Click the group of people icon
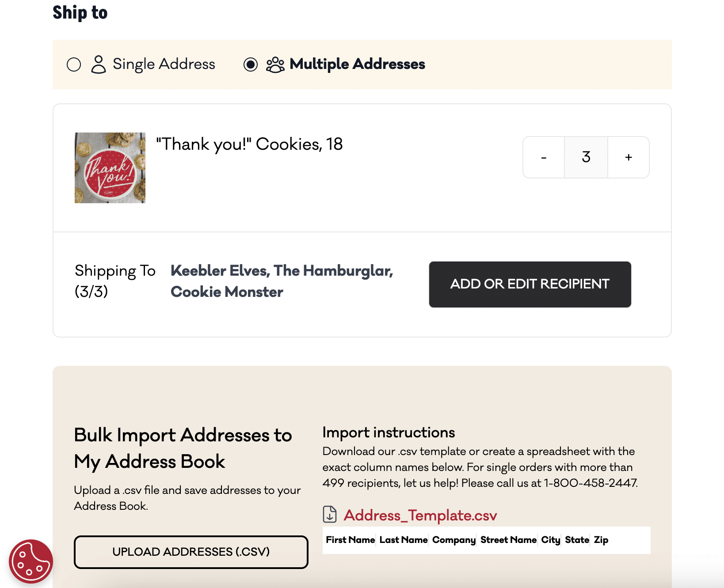Viewport: 724px width, 588px height. coord(275,64)
